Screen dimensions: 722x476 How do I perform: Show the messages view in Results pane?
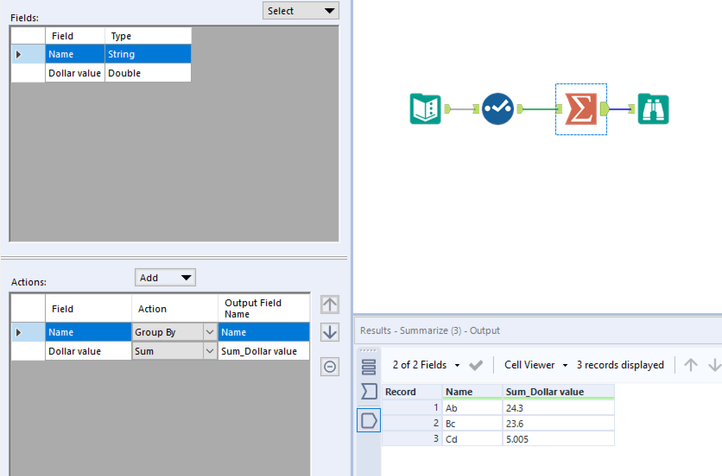(369, 367)
